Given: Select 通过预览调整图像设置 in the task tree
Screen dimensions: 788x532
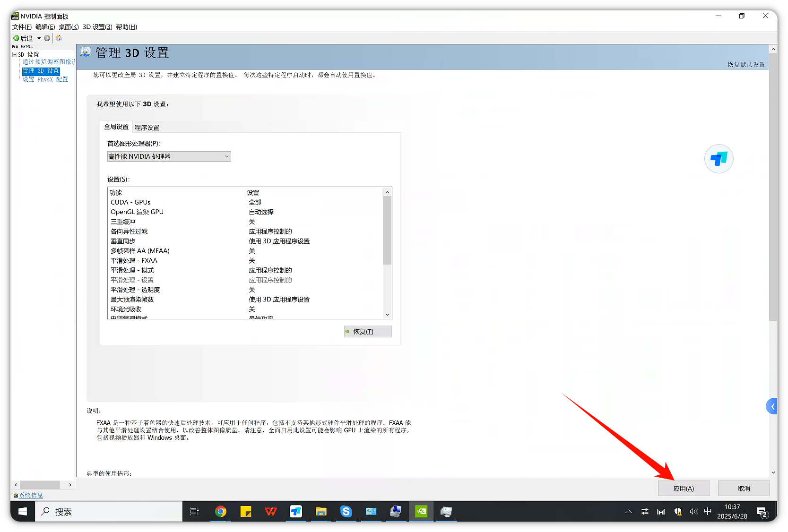Looking at the screenshot, I should coord(48,62).
